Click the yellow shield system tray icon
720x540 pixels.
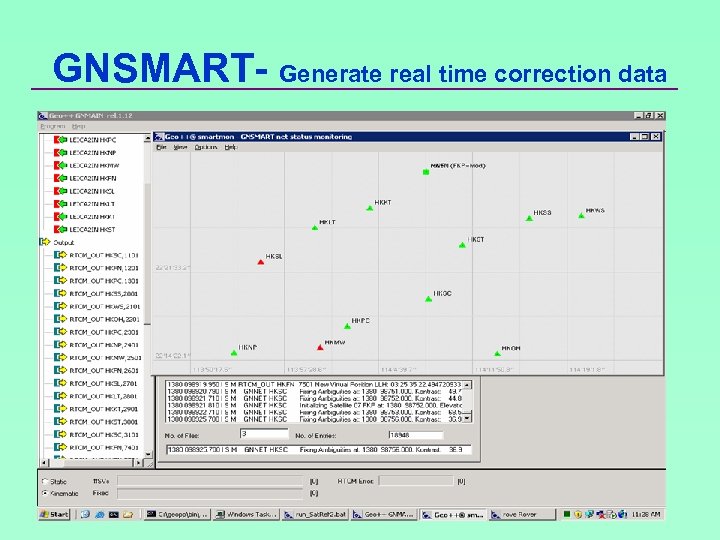pyautogui.click(x=578, y=515)
